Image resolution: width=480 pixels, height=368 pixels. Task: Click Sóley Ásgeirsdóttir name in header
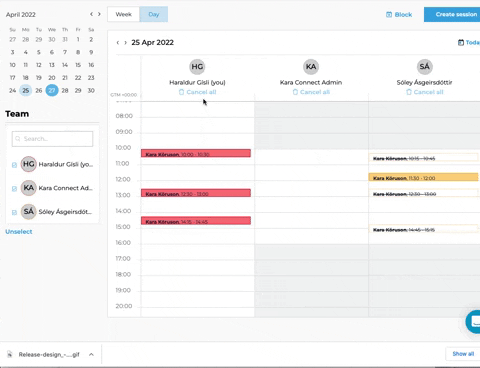click(x=425, y=82)
